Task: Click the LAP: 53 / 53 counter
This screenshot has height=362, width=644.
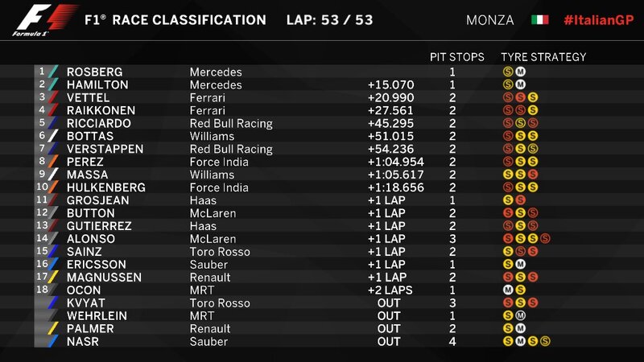Action: pyautogui.click(x=332, y=20)
